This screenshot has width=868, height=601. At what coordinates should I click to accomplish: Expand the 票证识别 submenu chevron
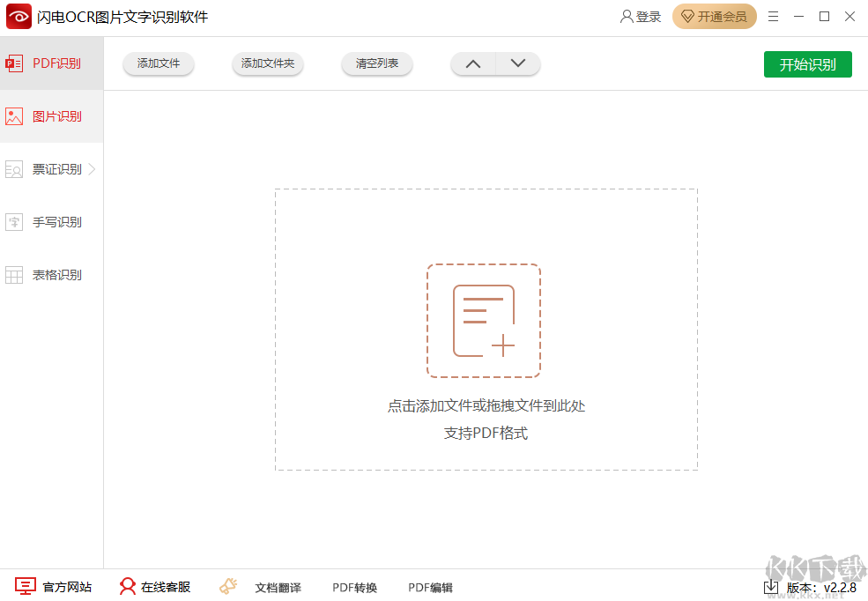tap(93, 169)
